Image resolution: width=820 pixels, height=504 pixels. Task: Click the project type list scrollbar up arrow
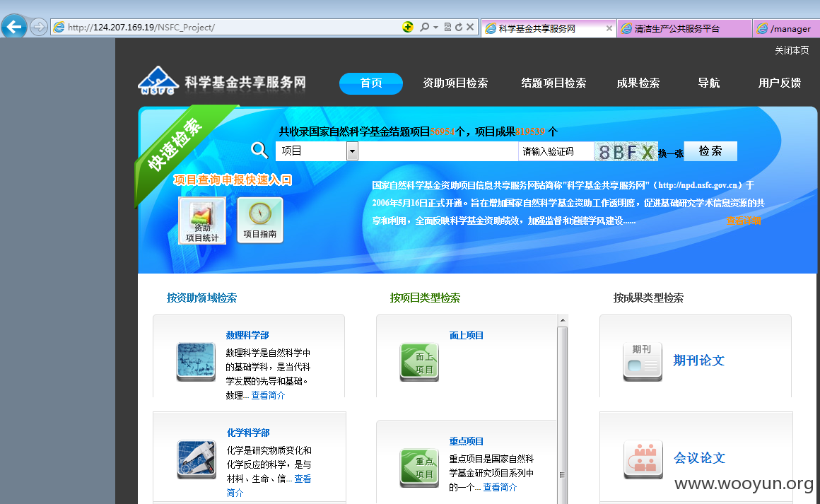point(563,320)
